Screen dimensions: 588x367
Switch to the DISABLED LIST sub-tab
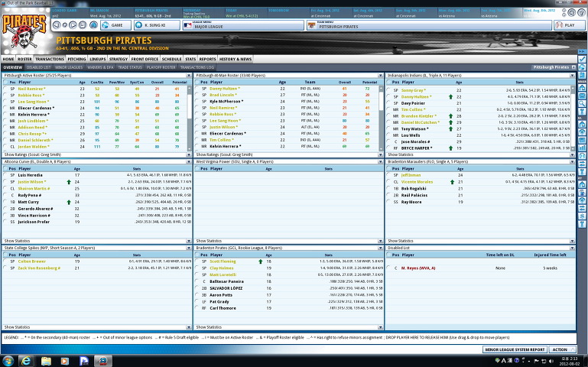pos(39,67)
